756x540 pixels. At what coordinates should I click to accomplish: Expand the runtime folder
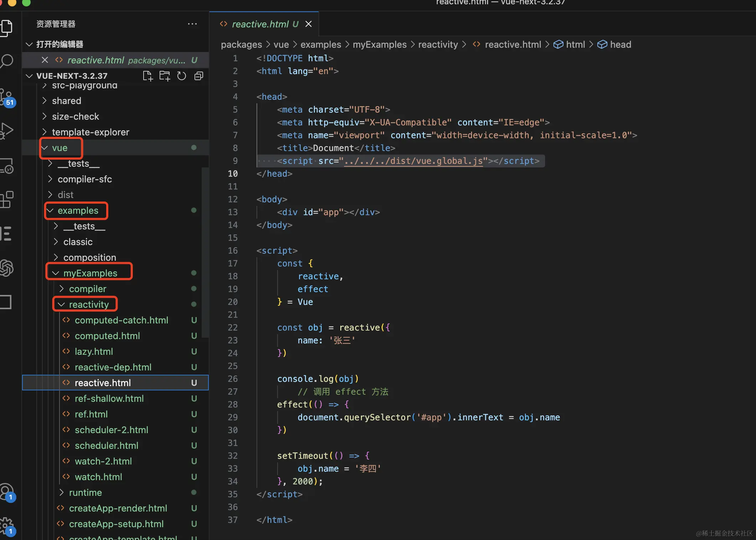coord(85,493)
